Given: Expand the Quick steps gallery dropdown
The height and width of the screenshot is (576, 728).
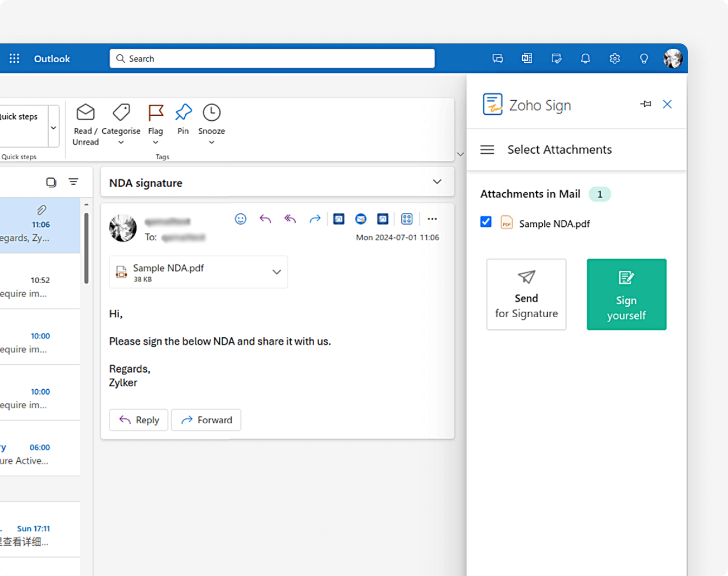Looking at the screenshot, I should click(54, 127).
